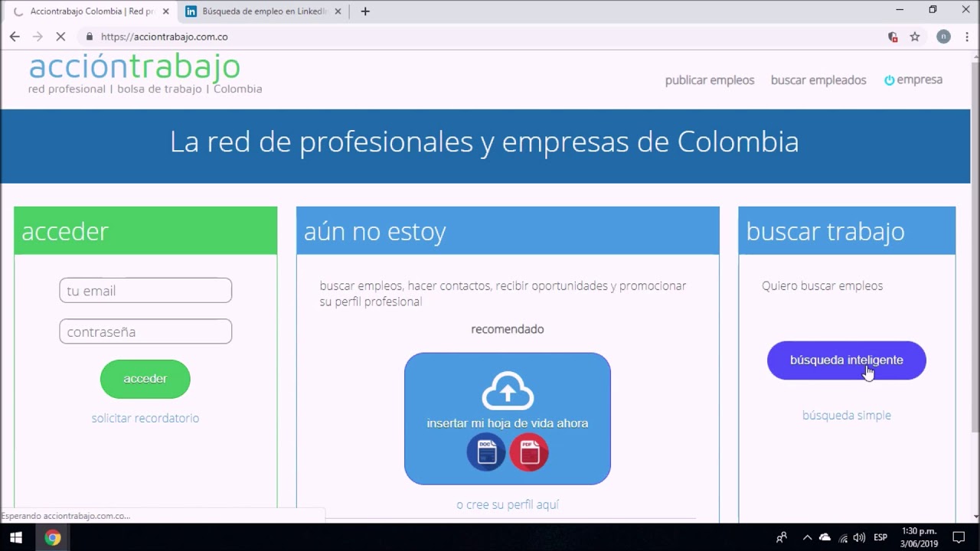
Task: Switch to the Acciontrabajo Colombia tab
Action: (x=91, y=11)
